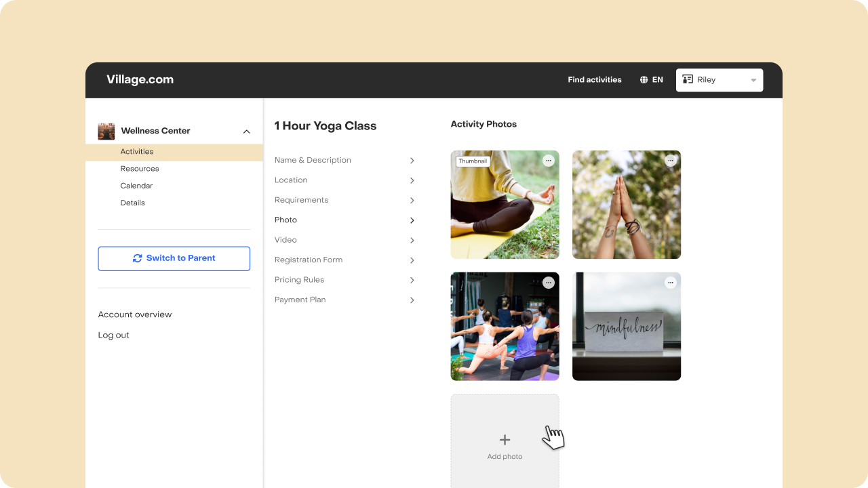This screenshot has width=868, height=488.
Task: Select the mindfulness sign photo
Action: click(627, 327)
